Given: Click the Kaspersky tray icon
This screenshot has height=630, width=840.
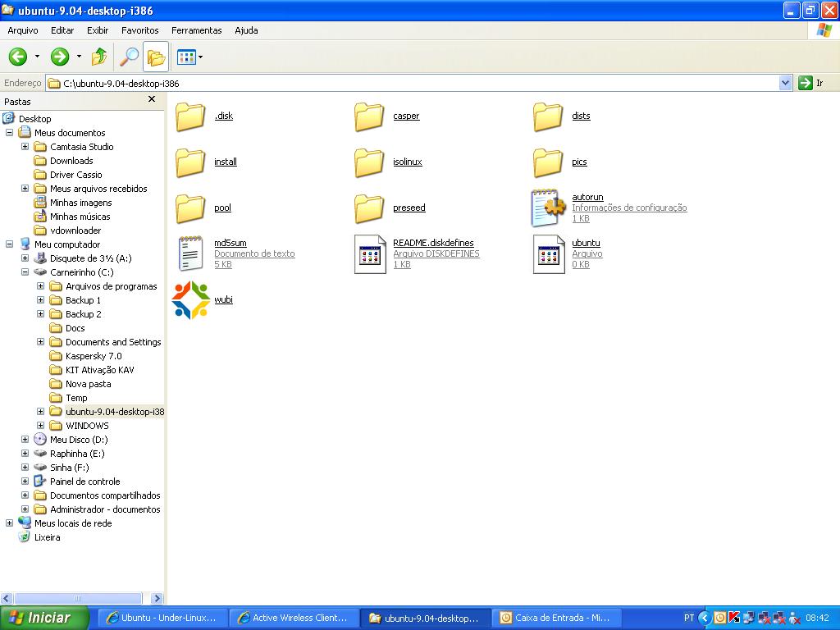Looking at the screenshot, I should click(x=733, y=618).
